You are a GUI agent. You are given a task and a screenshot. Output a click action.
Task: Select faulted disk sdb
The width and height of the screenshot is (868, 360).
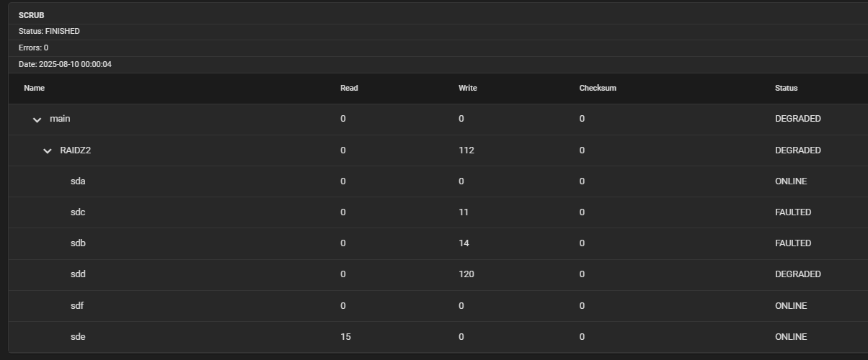coord(78,243)
